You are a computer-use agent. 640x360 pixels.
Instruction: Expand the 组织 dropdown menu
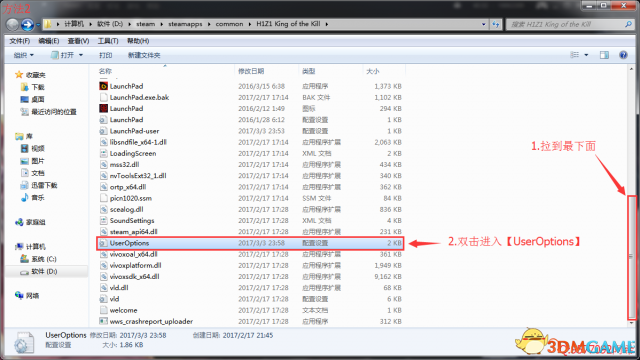point(24,55)
